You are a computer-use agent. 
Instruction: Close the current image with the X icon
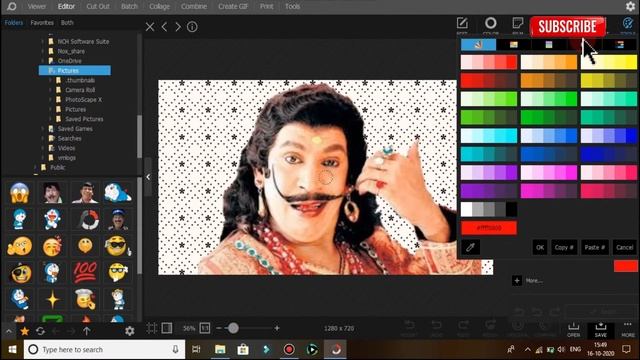click(x=150, y=27)
